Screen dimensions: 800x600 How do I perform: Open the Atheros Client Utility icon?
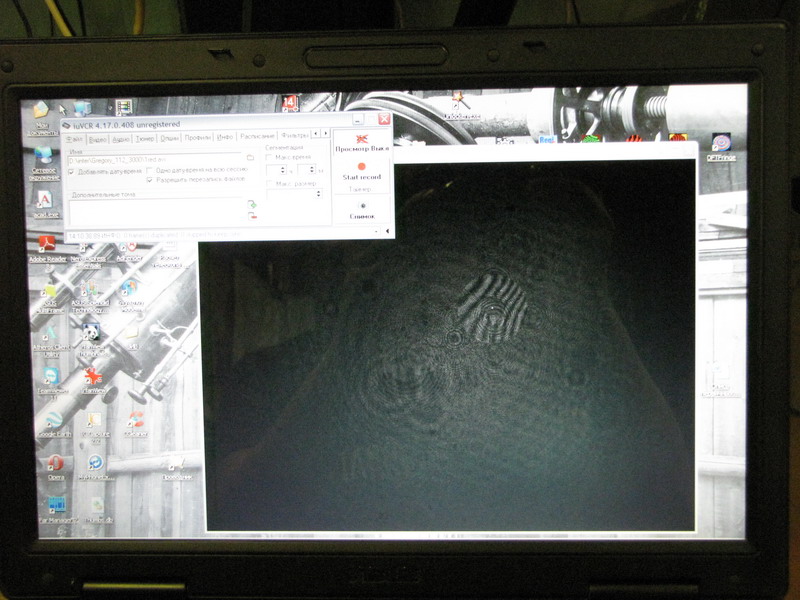(51, 339)
